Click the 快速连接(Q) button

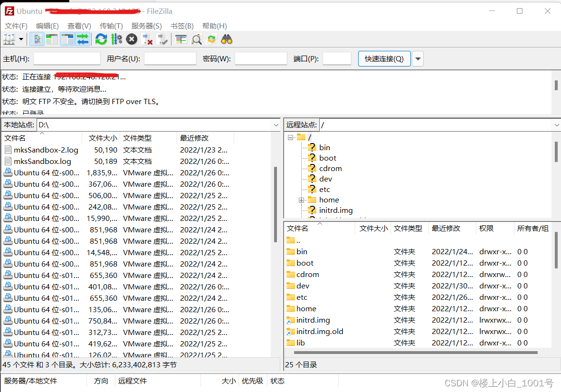tap(384, 59)
